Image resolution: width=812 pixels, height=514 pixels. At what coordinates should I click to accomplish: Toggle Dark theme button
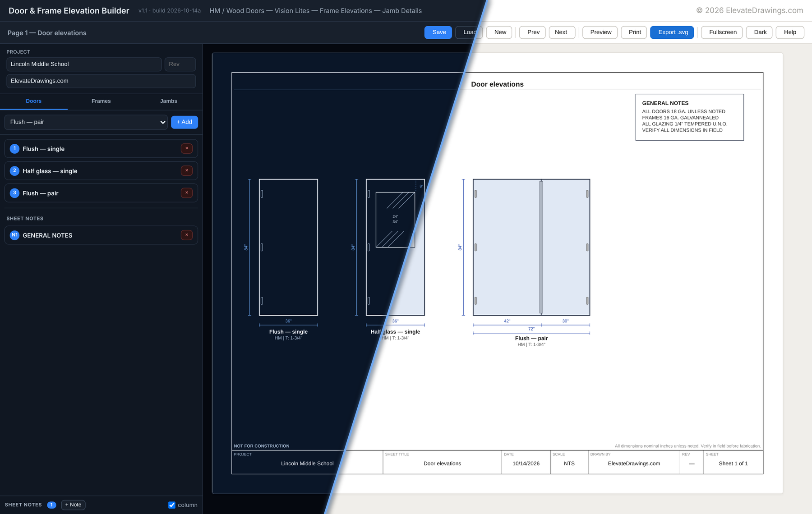click(x=760, y=32)
